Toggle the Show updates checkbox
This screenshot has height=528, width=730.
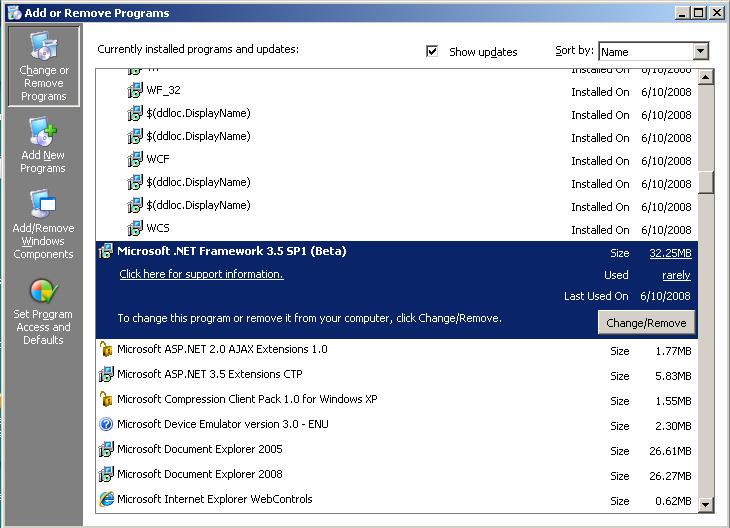click(432, 51)
